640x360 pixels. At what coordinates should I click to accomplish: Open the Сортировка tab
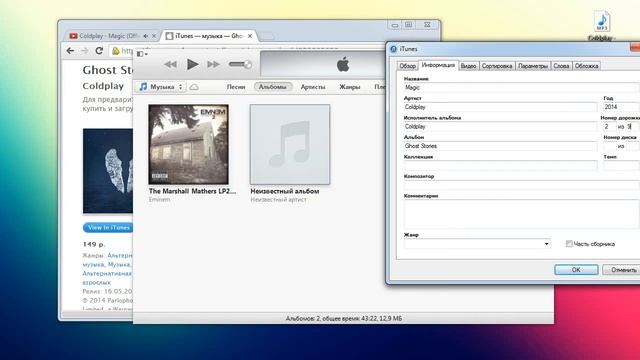coord(497,66)
